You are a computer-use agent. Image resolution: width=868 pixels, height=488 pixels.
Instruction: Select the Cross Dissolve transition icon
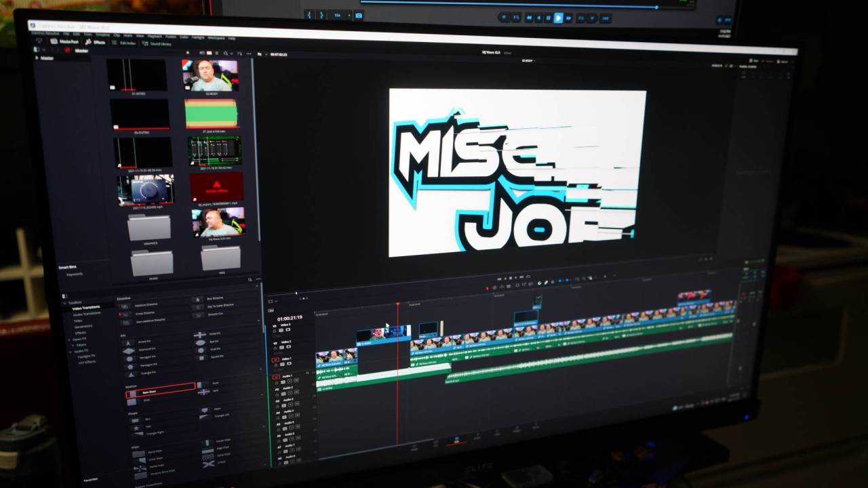coord(125,314)
